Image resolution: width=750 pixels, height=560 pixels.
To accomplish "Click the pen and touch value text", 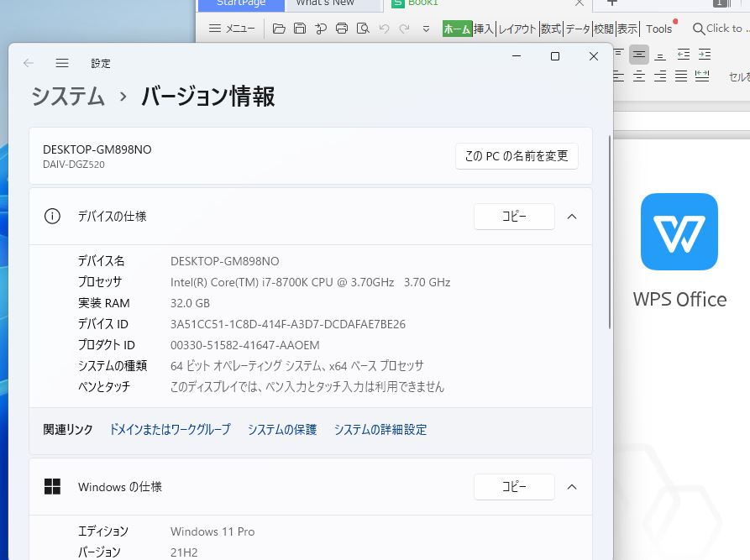I will pos(307,386).
